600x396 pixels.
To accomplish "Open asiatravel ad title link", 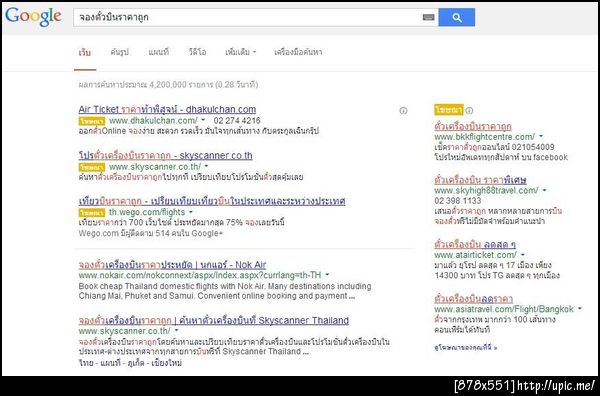I will (473, 298).
